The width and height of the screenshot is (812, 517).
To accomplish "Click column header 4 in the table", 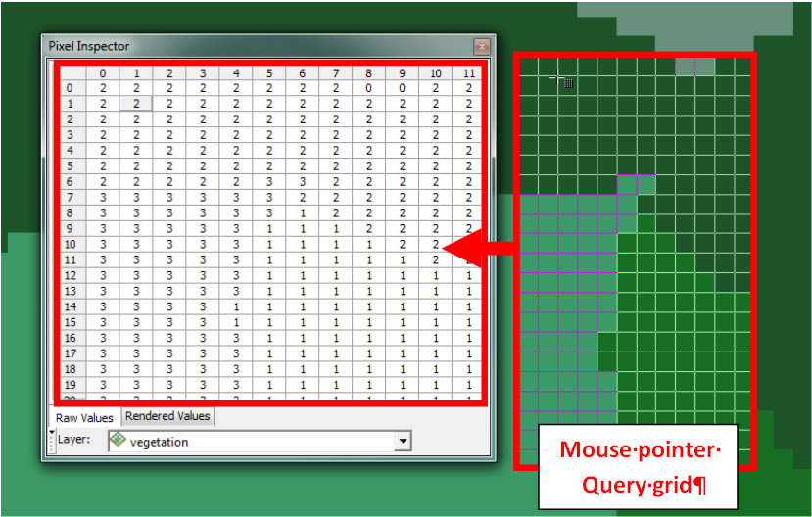I will pos(236,73).
